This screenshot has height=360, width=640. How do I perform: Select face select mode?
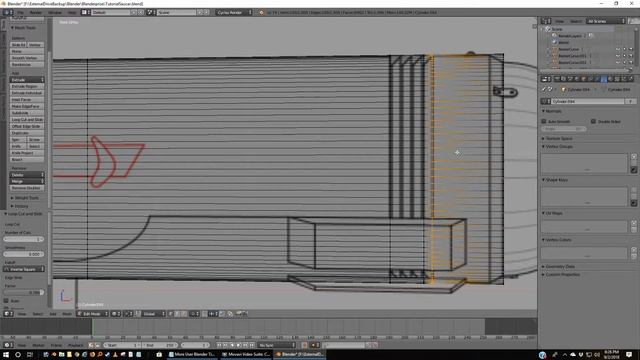(x=184, y=313)
